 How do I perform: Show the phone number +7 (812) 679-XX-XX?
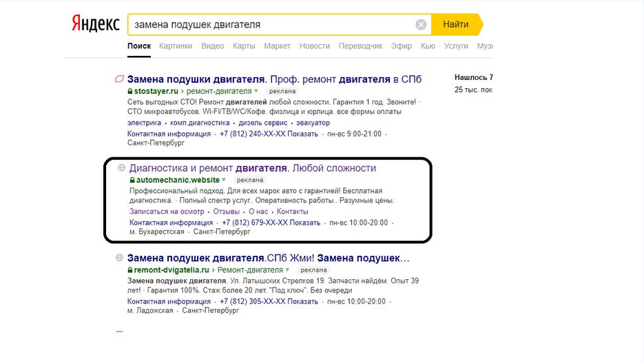pyautogui.click(x=271, y=223)
